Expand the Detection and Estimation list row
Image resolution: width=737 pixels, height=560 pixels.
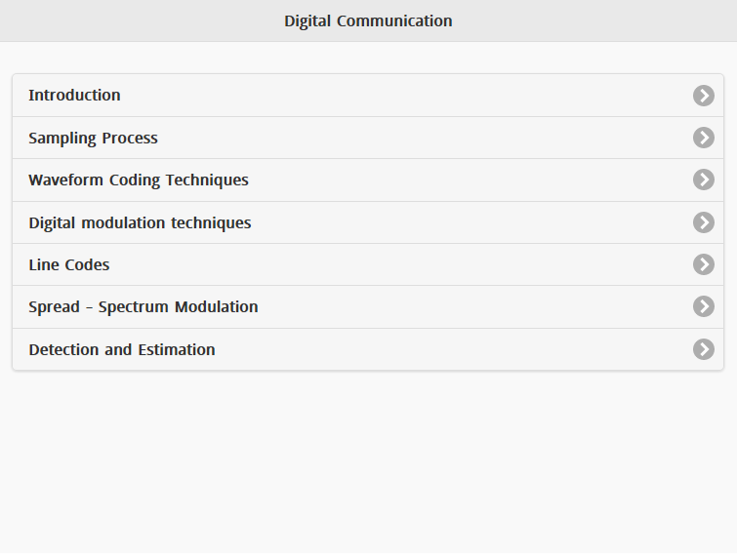click(x=368, y=349)
